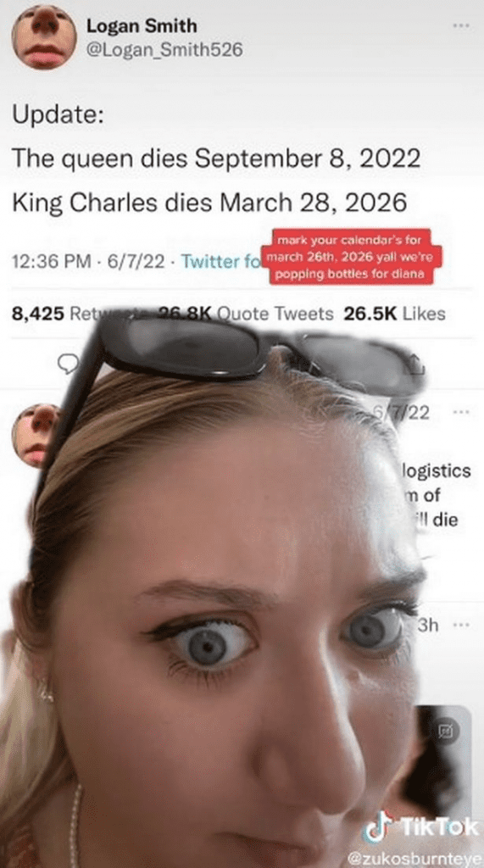Open the more options dots on Logan Smith's tweet
This screenshot has width=484, height=868.
tap(460, 25)
